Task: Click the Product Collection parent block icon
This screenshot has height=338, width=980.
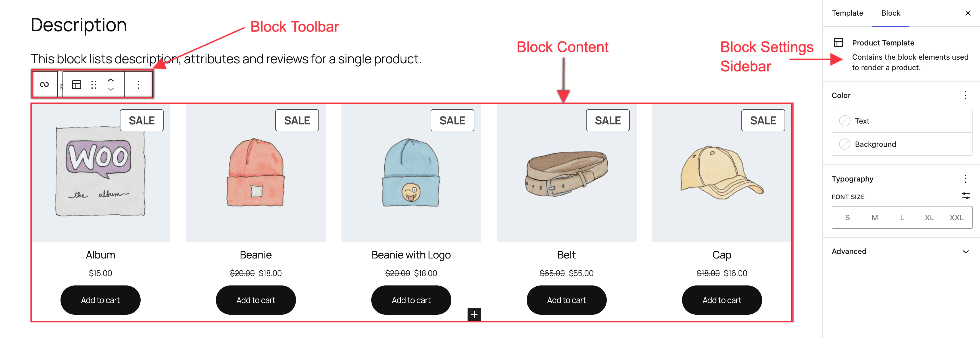Action: pos(44,84)
